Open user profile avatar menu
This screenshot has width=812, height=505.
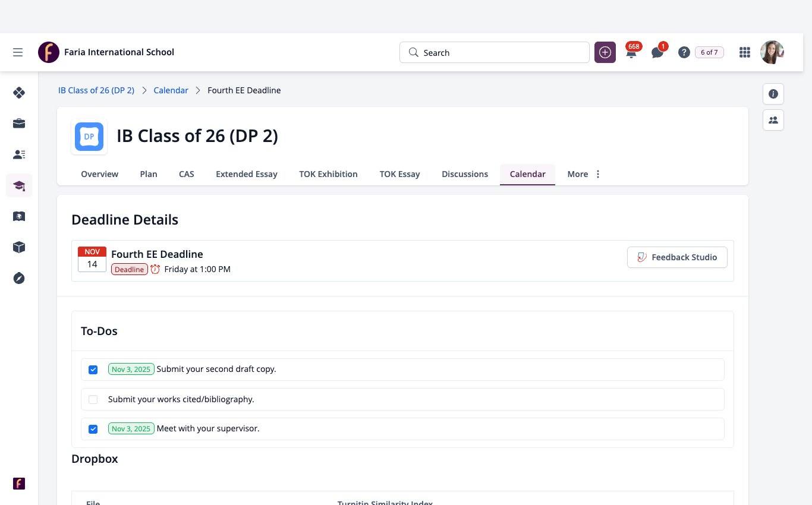pos(772,52)
